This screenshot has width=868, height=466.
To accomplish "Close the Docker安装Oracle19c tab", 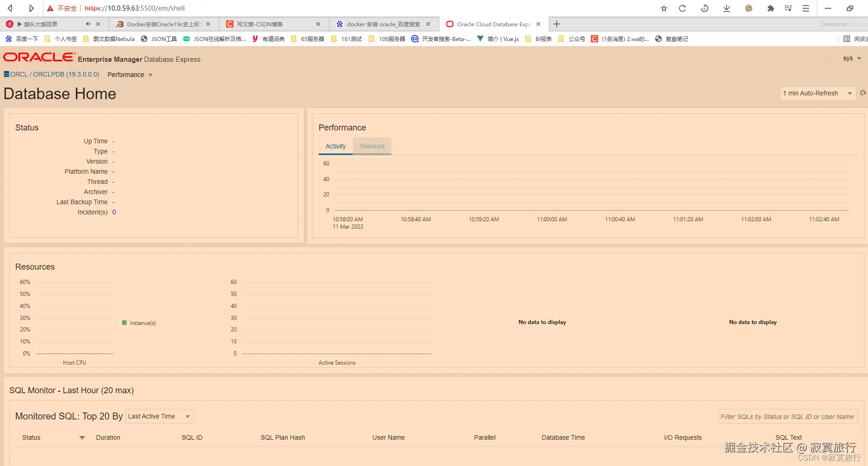I will (208, 24).
